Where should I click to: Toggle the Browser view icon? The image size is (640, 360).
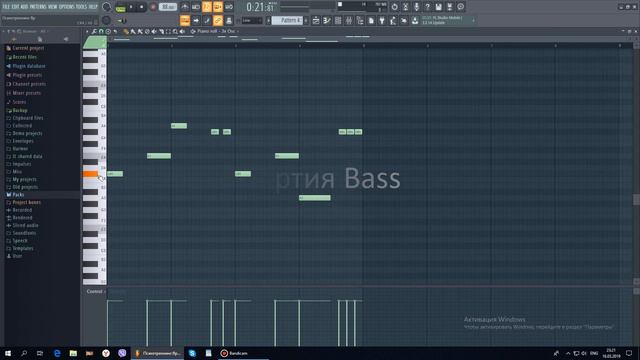pos(360,20)
